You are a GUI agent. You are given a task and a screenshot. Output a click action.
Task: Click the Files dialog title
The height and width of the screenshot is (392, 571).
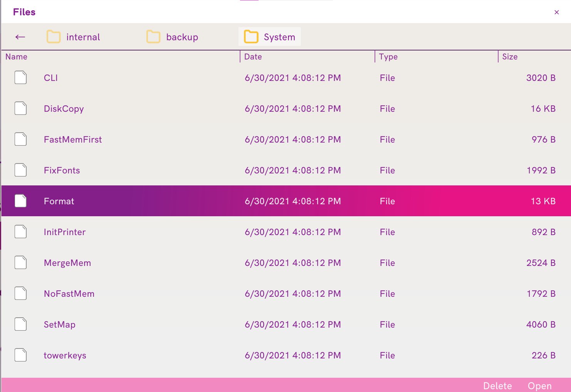(x=24, y=12)
